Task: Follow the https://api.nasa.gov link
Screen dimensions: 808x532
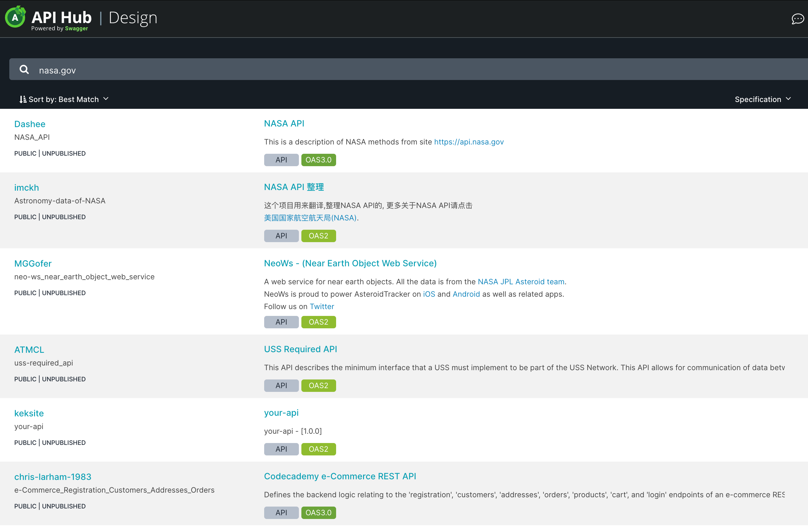Action: (x=468, y=142)
